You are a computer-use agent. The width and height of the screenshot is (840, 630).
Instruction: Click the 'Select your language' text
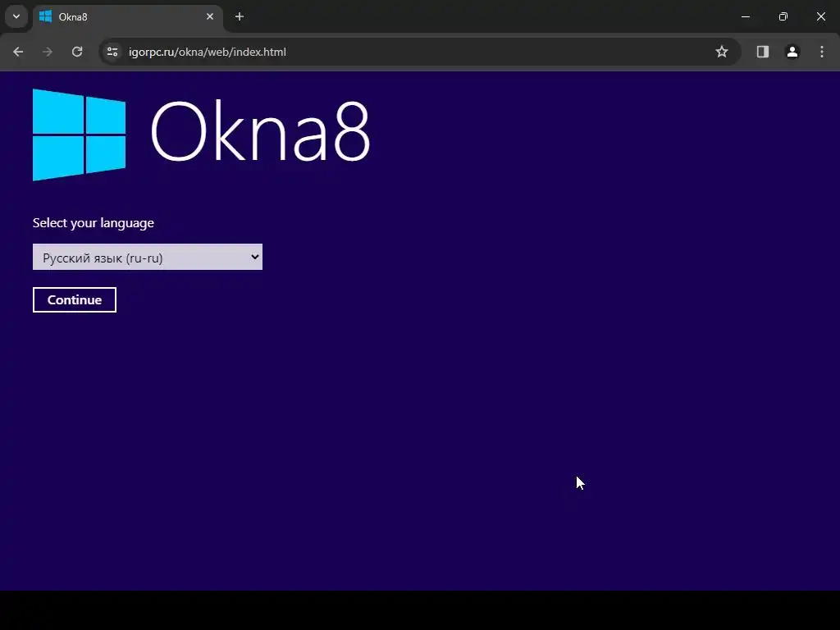point(94,223)
